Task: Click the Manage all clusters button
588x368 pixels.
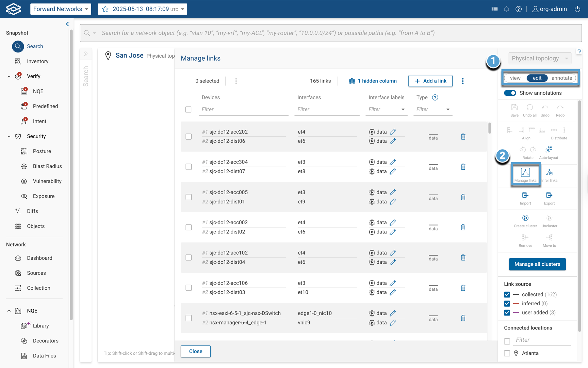Action: (x=537, y=264)
